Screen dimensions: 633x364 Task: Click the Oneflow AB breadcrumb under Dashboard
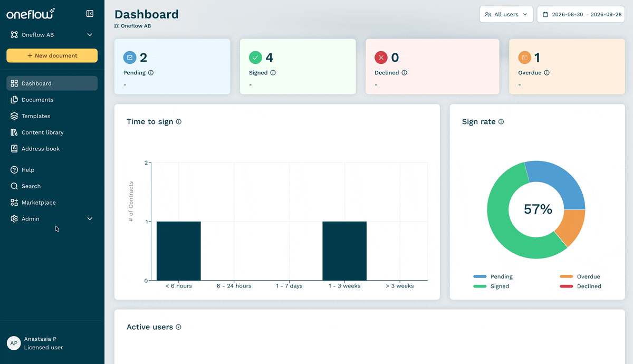pyautogui.click(x=136, y=26)
